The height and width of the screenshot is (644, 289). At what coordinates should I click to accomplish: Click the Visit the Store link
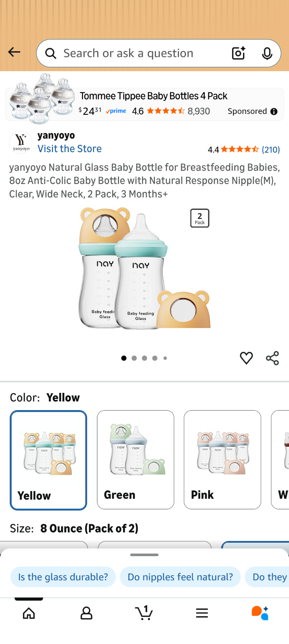point(70,149)
